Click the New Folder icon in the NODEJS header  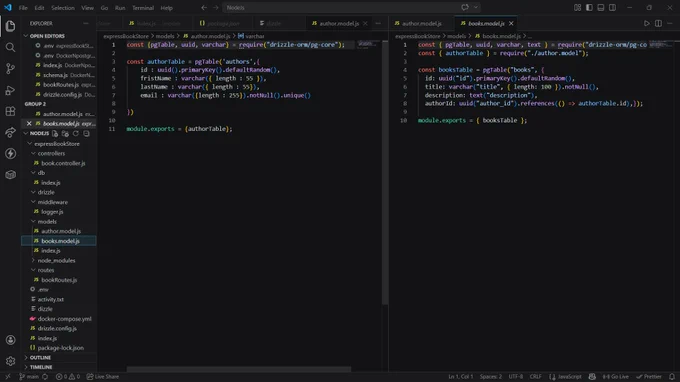click(x=65, y=134)
